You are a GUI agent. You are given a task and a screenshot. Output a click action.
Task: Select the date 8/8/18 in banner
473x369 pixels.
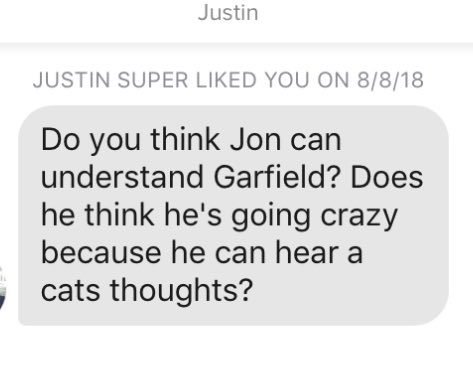click(x=391, y=80)
